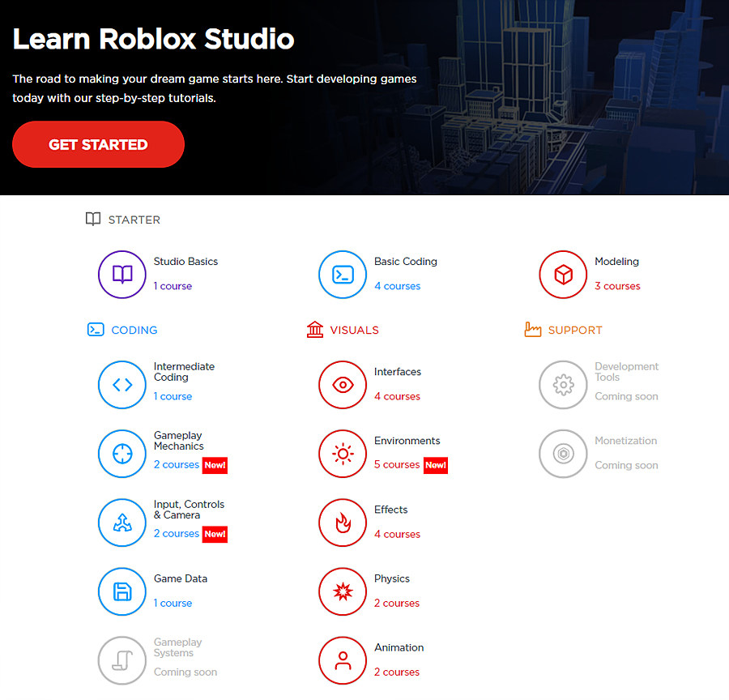The height and width of the screenshot is (700, 729).
Task: Click the VISUALS heading text
Action: tap(354, 330)
